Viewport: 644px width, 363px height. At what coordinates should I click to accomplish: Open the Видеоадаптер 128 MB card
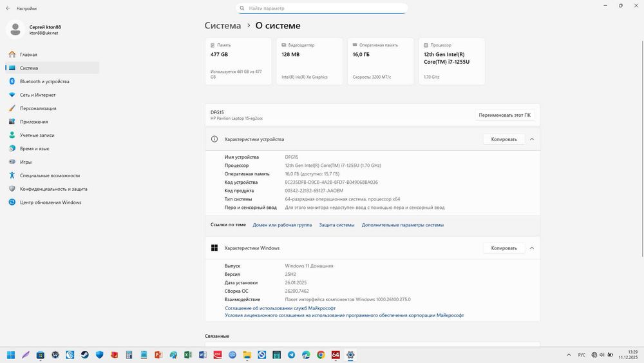(309, 61)
